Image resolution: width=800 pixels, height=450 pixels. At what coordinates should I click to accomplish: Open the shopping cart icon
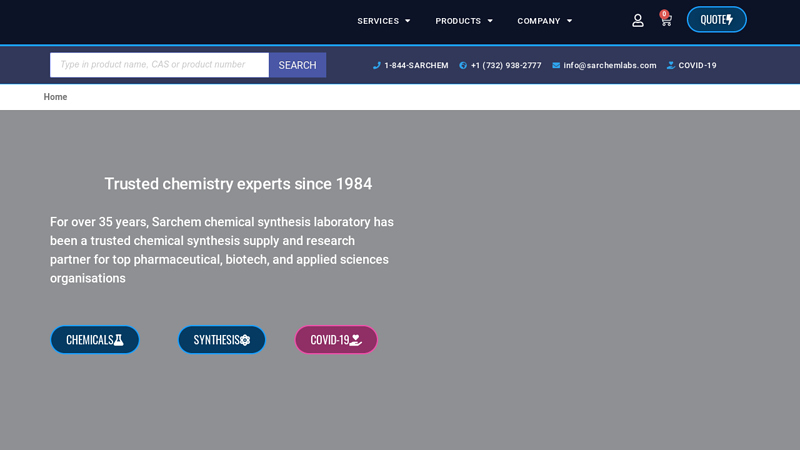click(x=666, y=20)
